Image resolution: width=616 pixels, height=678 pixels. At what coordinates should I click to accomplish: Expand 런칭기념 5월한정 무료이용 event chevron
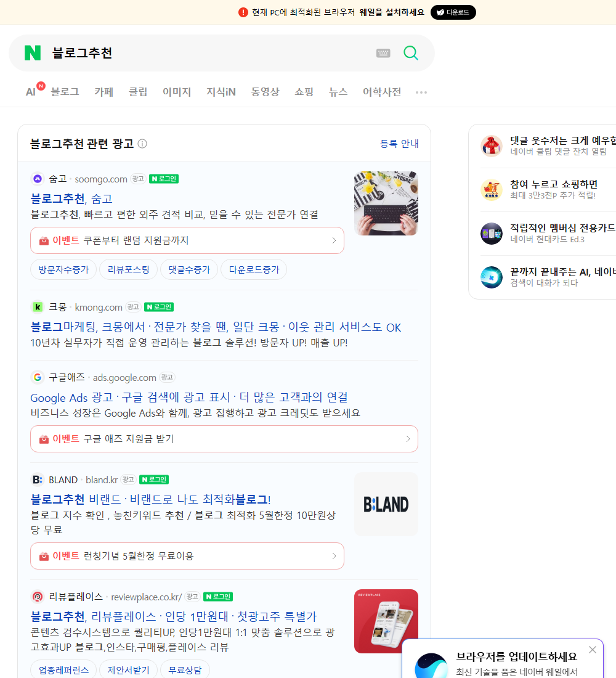point(334,556)
